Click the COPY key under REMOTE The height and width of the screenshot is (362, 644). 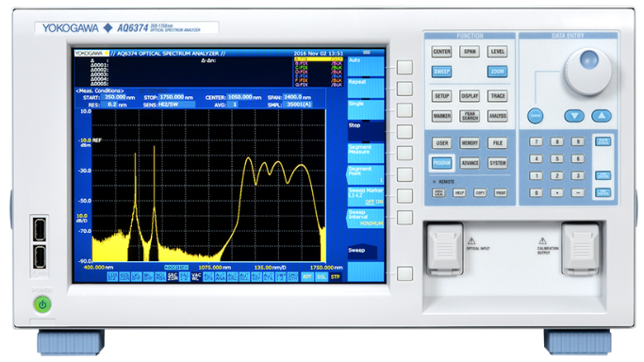pos(480,192)
